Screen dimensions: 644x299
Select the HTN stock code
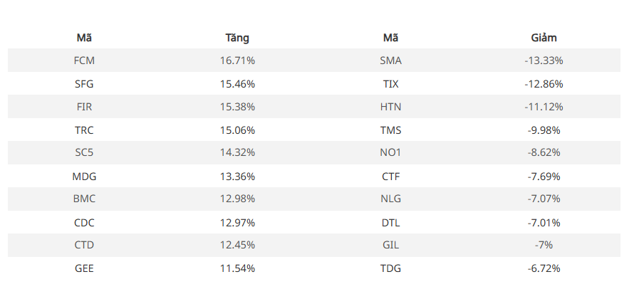390,107
